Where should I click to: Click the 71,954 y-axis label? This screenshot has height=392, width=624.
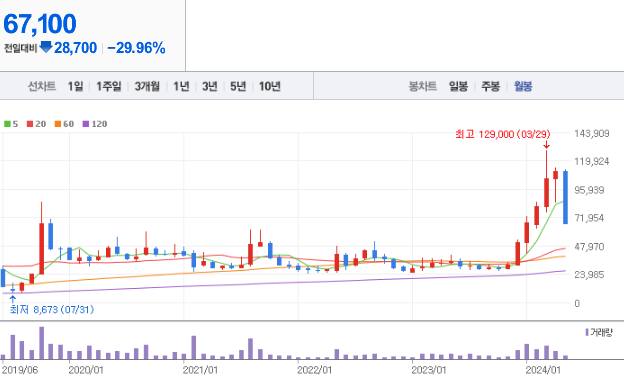pos(589,218)
